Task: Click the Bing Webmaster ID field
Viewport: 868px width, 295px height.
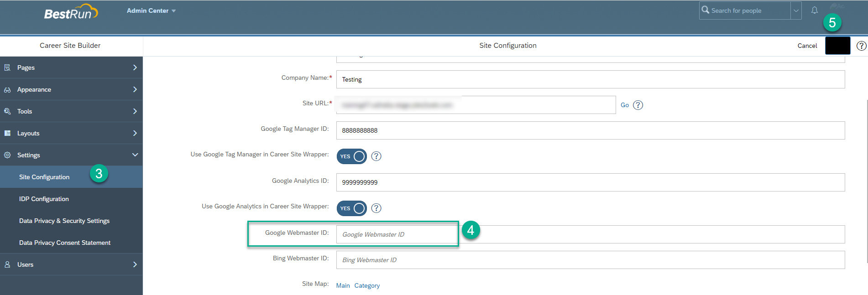Action: pyautogui.click(x=591, y=260)
